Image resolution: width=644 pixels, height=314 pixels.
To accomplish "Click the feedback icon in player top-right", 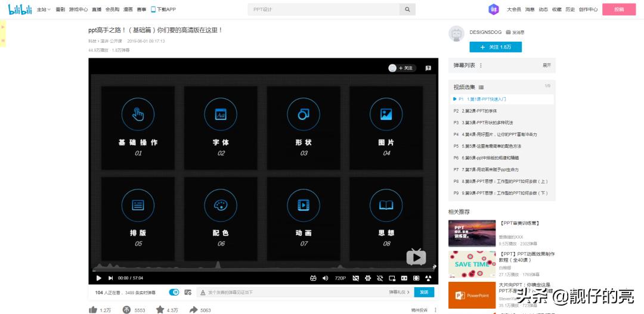I will coord(428,68).
